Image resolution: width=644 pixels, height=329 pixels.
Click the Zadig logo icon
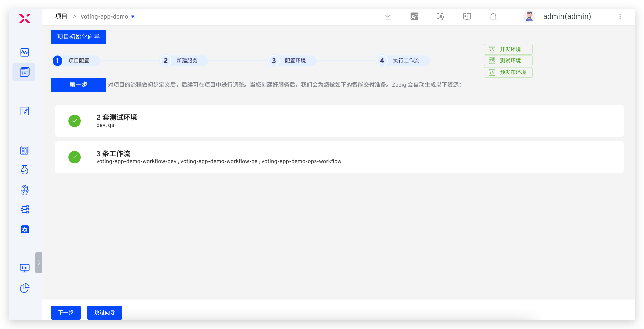[x=24, y=19]
